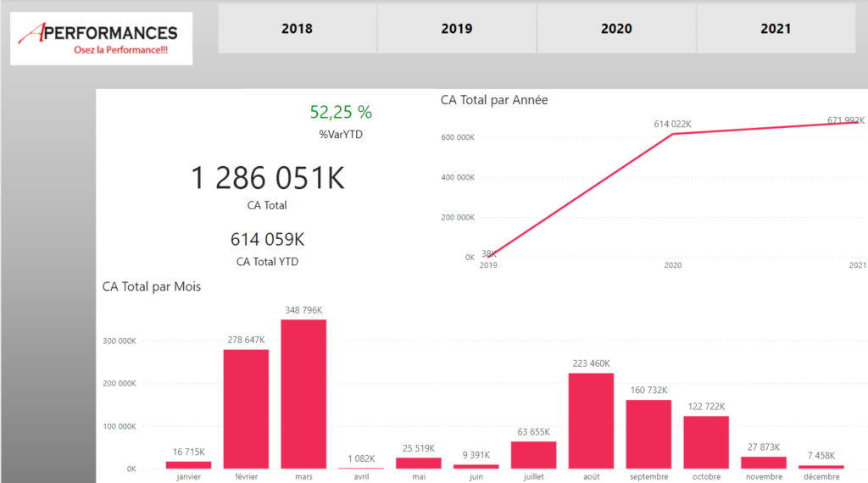Click the novembre bar showing 27 873K
This screenshot has width=868, height=483.
click(x=764, y=463)
